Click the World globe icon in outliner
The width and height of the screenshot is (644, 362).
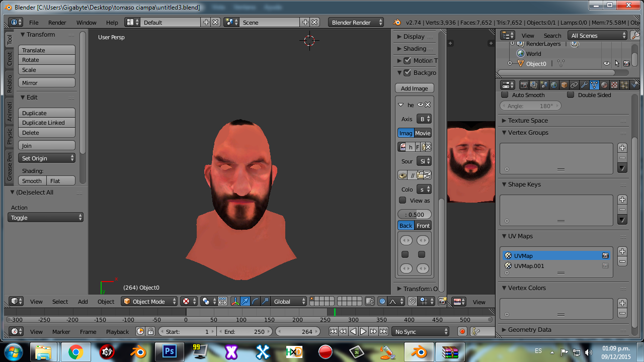[x=521, y=54]
